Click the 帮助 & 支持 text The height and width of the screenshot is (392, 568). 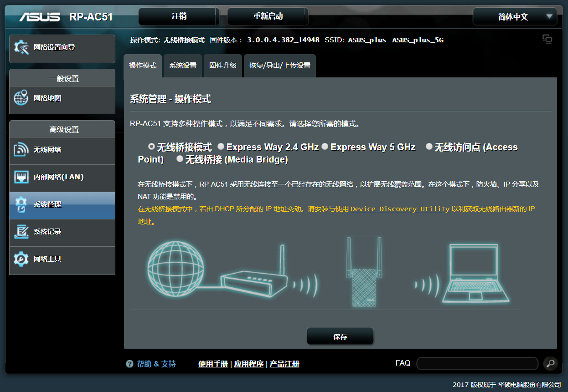click(x=156, y=364)
